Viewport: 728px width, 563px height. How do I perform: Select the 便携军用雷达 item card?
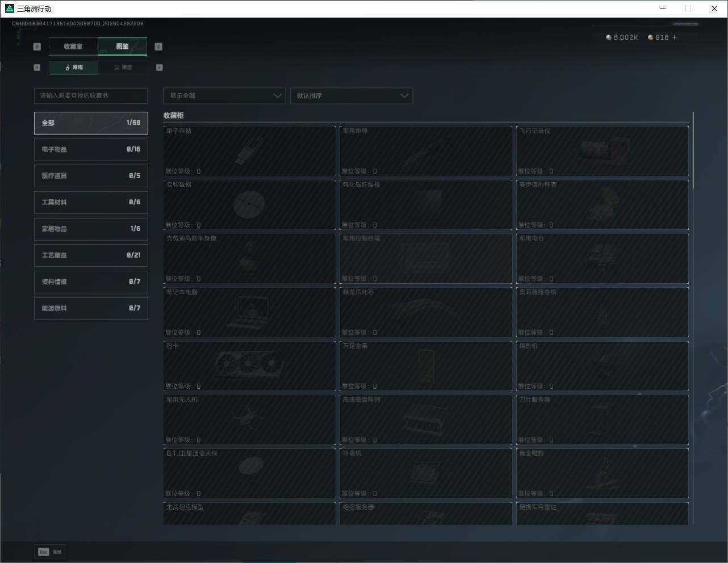(x=603, y=514)
